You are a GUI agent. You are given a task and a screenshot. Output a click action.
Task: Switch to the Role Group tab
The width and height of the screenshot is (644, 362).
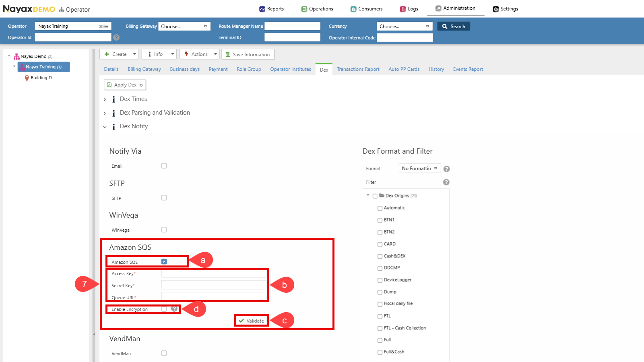[x=249, y=69]
